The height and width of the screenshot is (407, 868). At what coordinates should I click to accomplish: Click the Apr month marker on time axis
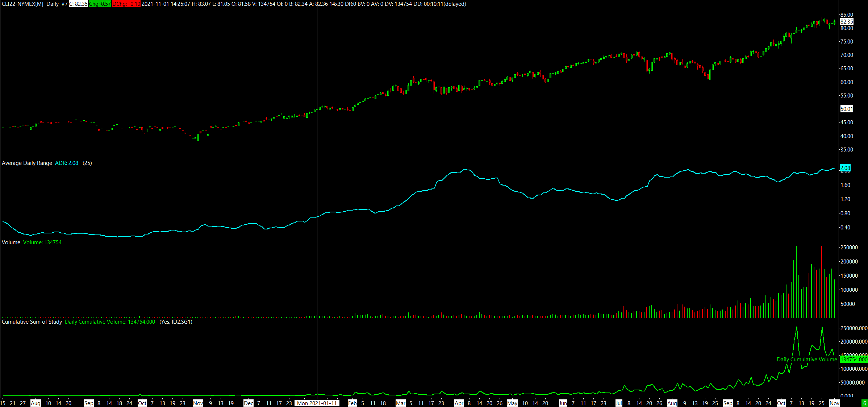(x=459, y=403)
